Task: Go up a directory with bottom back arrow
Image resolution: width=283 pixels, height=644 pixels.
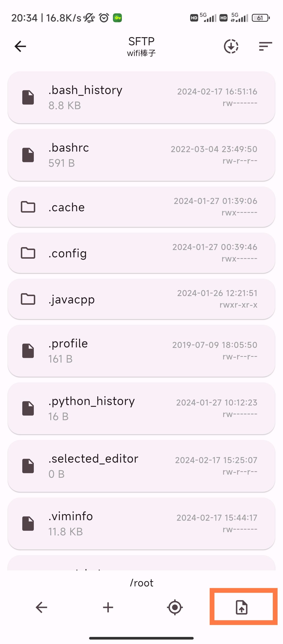Action: pos(41,607)
